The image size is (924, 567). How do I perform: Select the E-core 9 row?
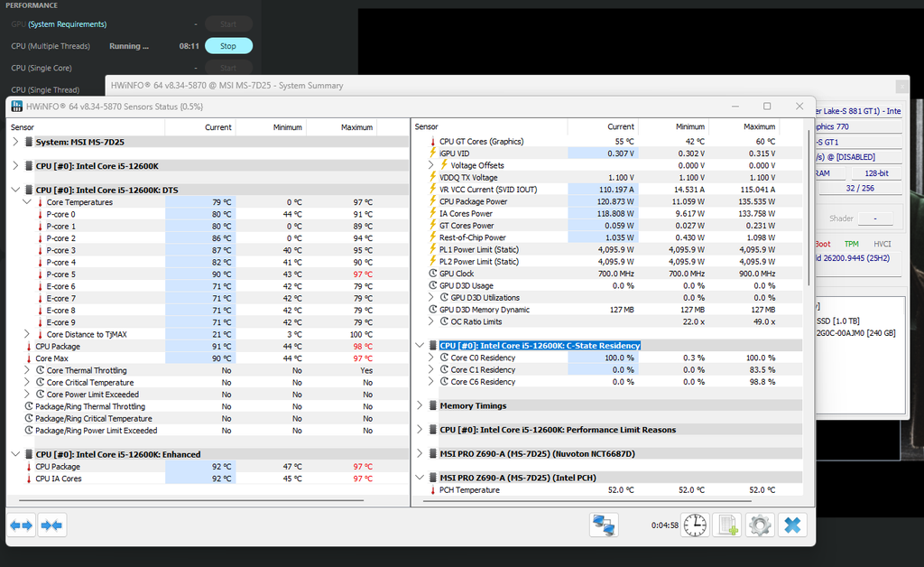(208, 322)
